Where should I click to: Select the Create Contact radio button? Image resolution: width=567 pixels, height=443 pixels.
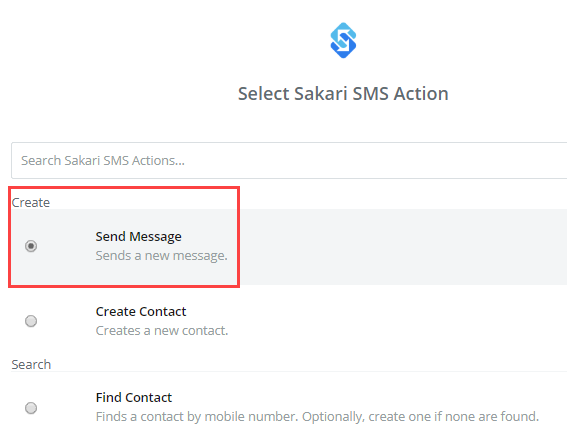[x=31, y=321]
